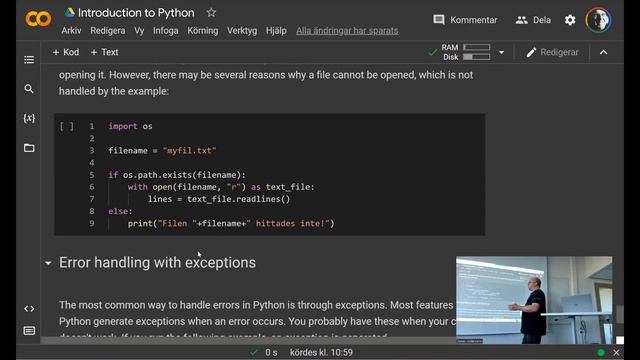This screenshot has width=640, height=360.
Task: Close the bottom status bar
Action: (x=616, y=352)
